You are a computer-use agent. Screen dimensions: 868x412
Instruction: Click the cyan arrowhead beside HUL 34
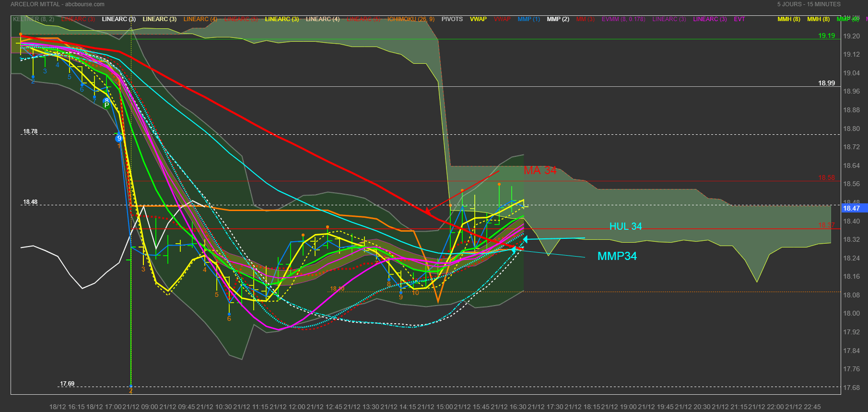526,239
